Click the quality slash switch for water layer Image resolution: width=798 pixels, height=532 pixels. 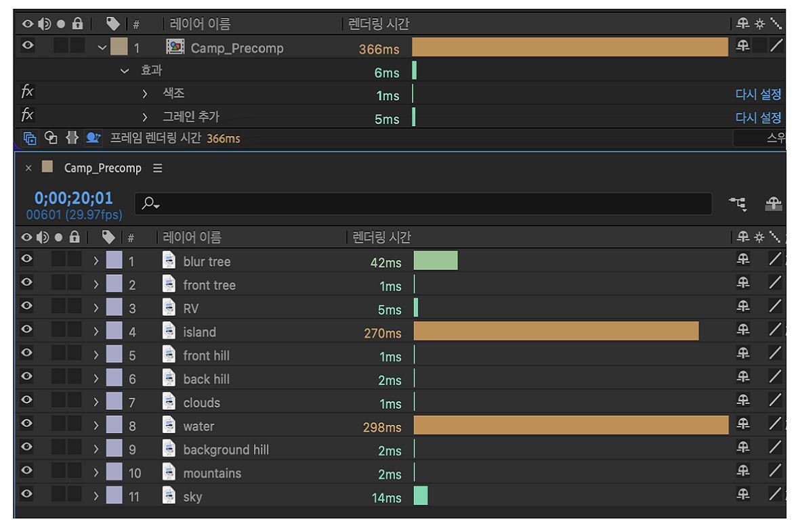click(x=775, y=426)
